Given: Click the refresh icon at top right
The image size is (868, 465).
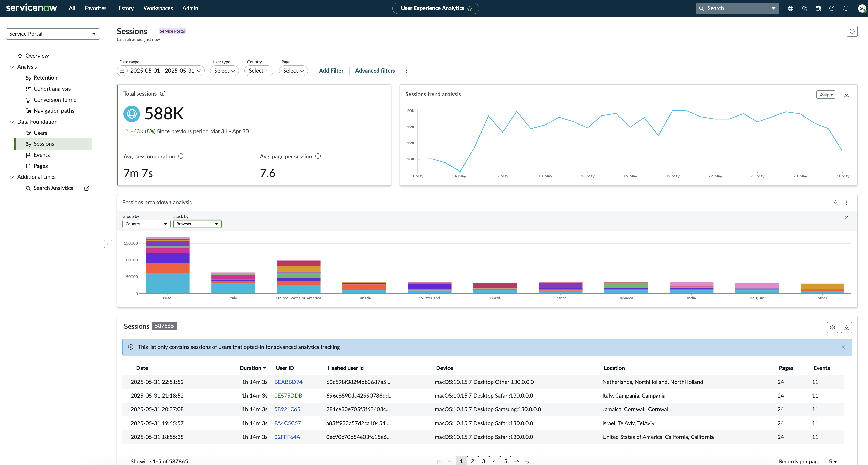Looking at the screenshot, I should coord(852,31).
